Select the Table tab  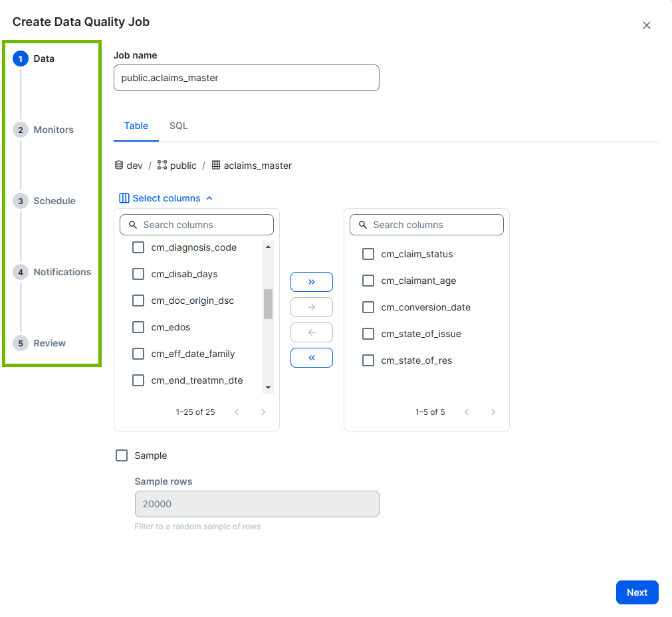click(136, 126)
